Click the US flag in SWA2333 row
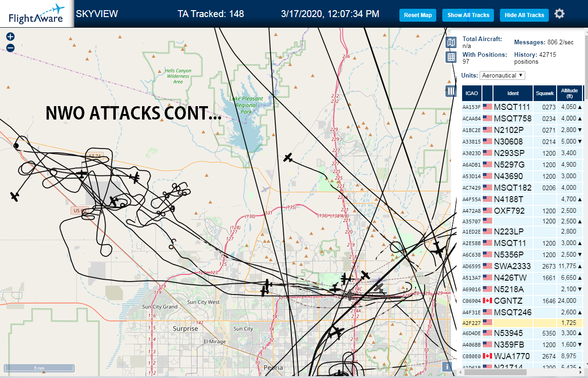The height and width of the screenshot is (378, 588). 487,266
